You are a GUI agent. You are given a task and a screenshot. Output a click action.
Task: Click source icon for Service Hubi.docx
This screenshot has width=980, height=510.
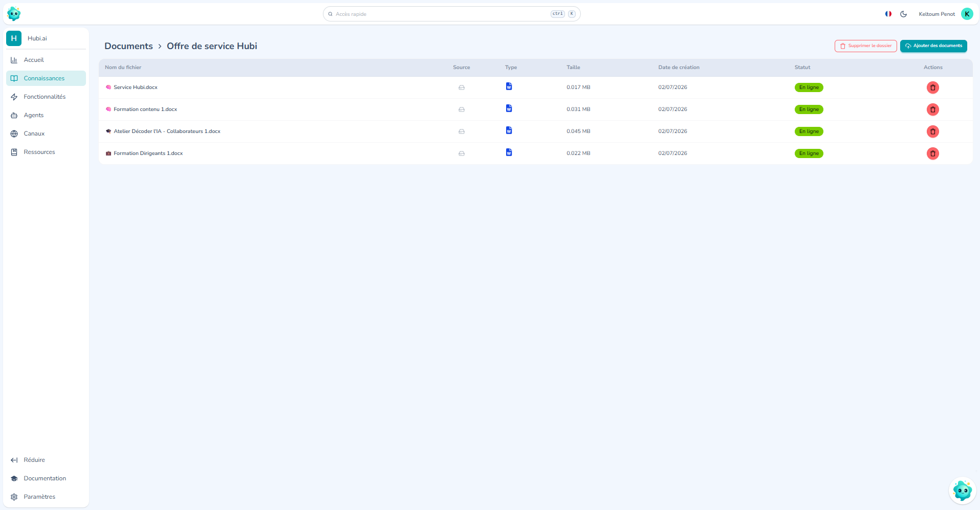462,87
